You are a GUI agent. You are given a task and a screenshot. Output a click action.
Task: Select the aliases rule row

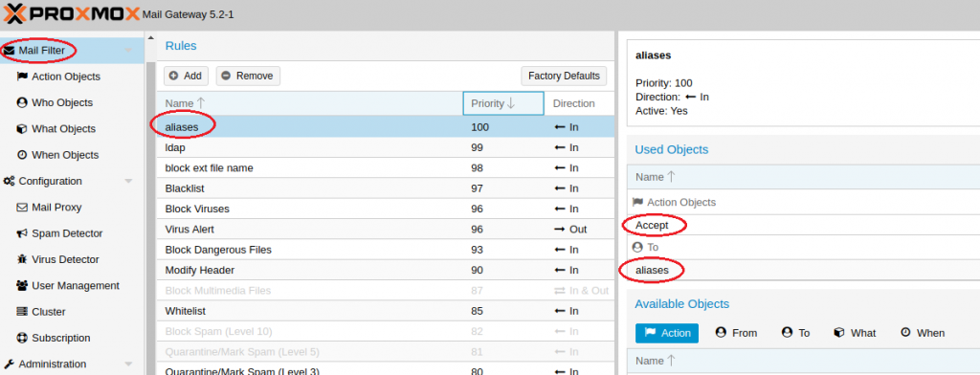coord(386,127)
